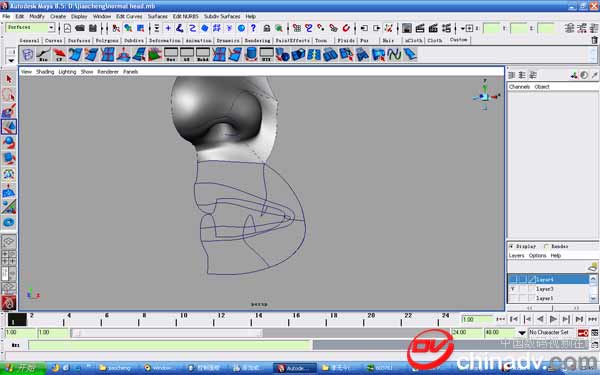Viewport: 600px width, 375px height.
Task: Open the No Character Set selector
Action: tap(551, 333)
